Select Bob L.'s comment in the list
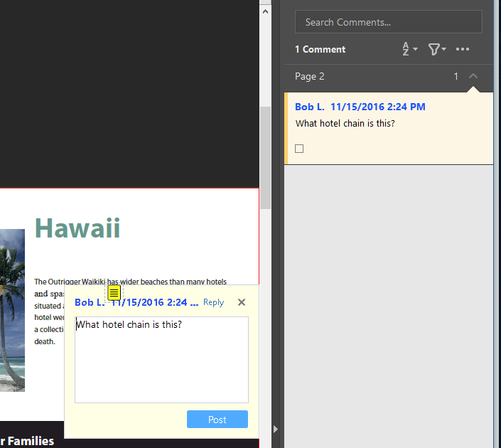 pyautogui.click(x=388, y=128)
